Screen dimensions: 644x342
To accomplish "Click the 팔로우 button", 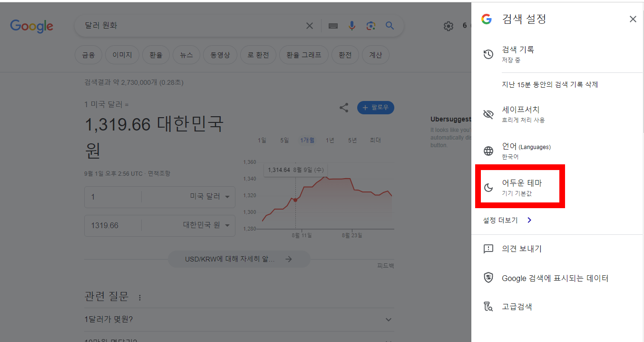I will [x=376, y=108].
